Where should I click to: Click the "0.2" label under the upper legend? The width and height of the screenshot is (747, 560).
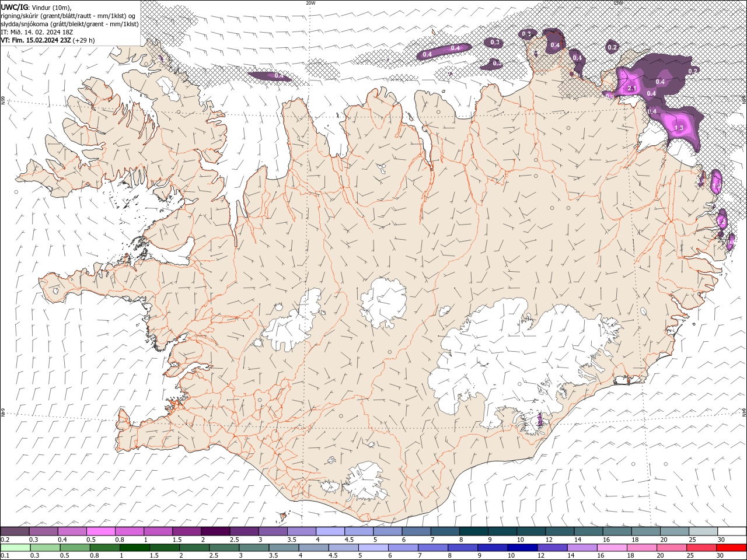(x=5, y=540)
